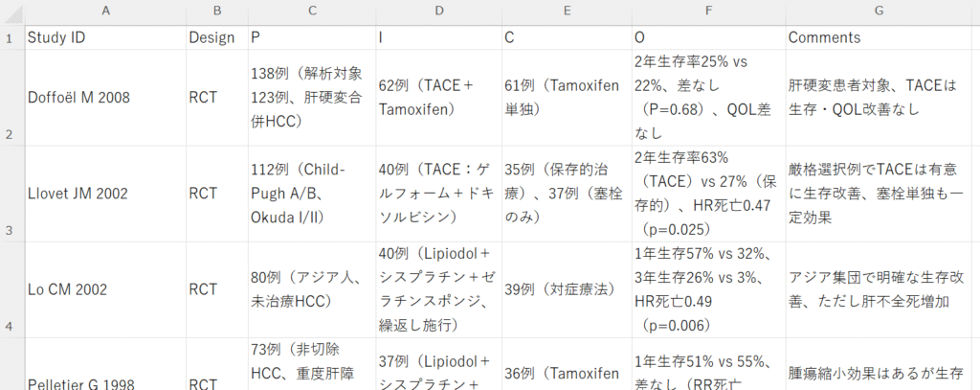Image resolution: width=980 pixels, height=390 pixels.
Task: Select row 4 header
Action: click(x=11, y=288)
